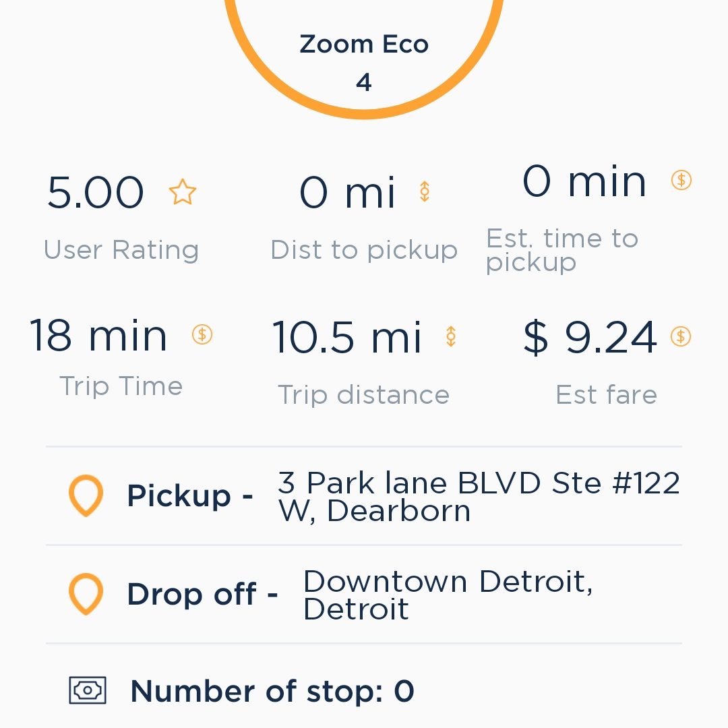
Task: Tap the Pickup - label
Action: [190, 495]
